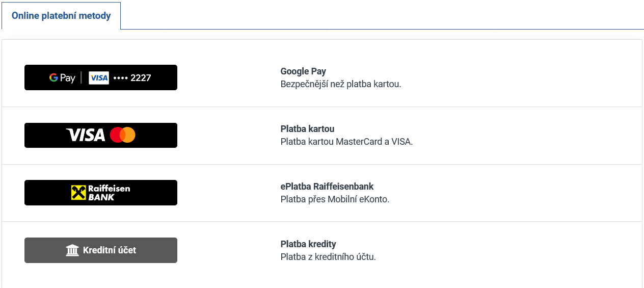Click the Pay word beside Google G
Image resolution: width=644 pixels, height=288 pixels.
(68, 78)
